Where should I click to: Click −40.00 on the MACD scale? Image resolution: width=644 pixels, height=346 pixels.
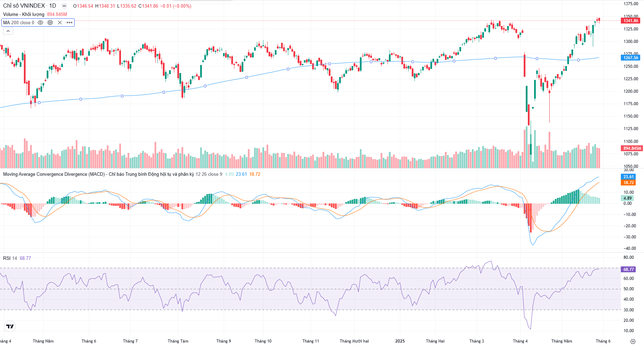pos(629,248)
